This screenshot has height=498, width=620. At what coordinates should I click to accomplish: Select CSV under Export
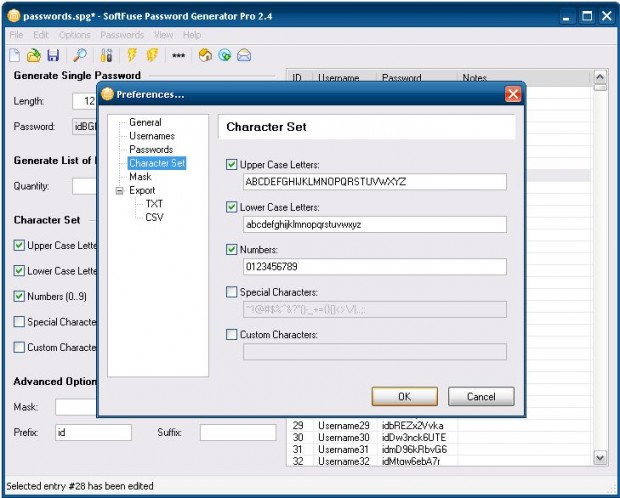(x=154, y=217)
